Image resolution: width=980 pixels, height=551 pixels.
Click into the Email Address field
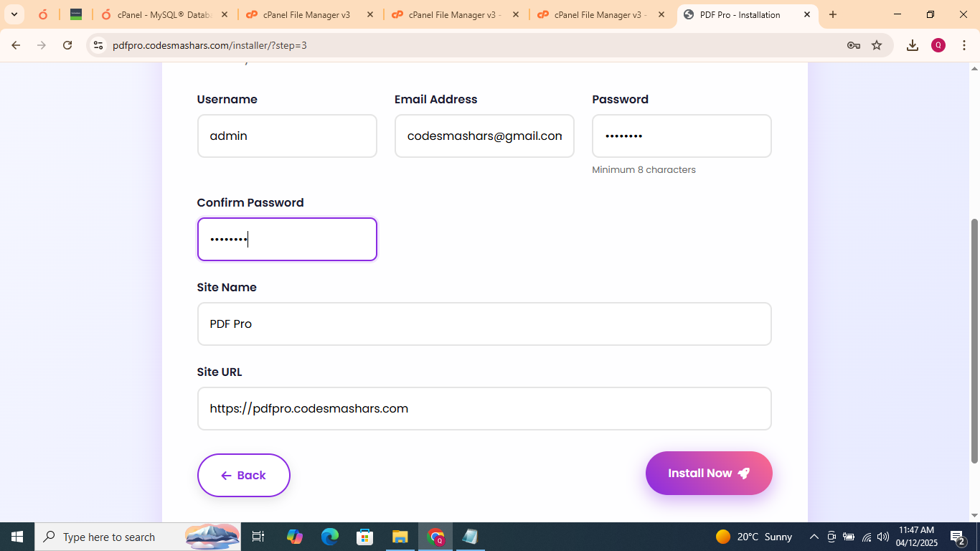pyautogui.click(x=484, y=136)
